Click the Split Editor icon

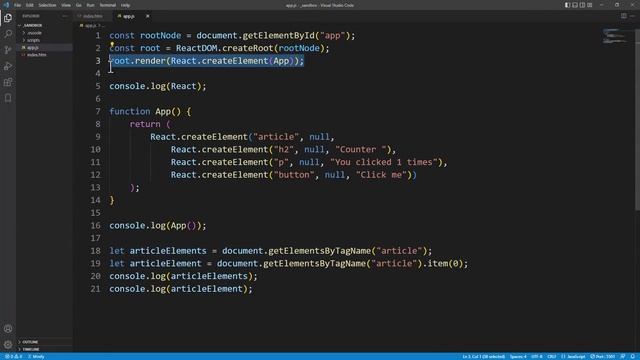pyautogui.click(x=624, y=16)
